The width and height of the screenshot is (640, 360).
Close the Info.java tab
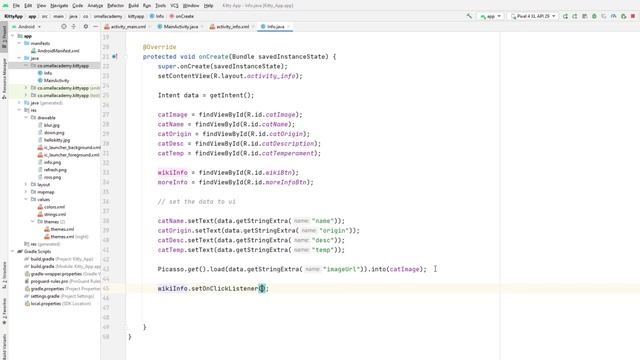point(289,27)
